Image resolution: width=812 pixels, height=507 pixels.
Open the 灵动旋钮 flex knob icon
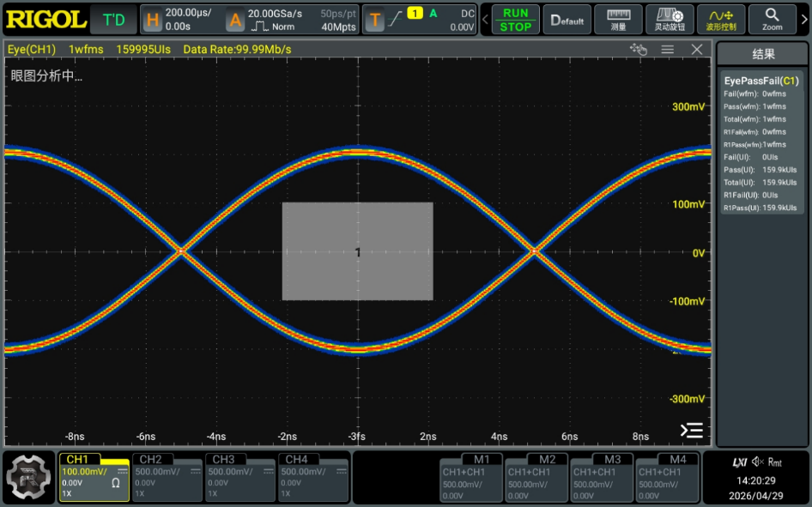[x=670, y=20]
